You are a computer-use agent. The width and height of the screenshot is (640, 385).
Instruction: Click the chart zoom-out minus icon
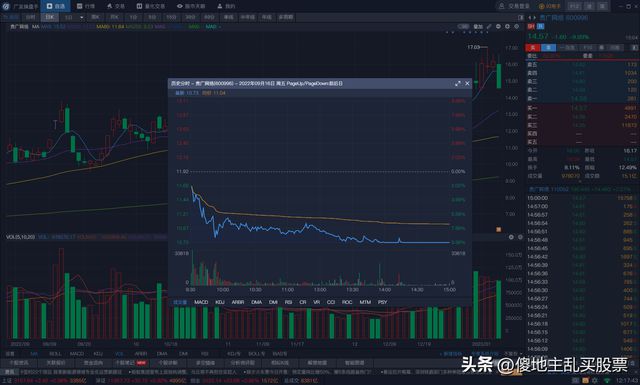[x=498, y=27]
